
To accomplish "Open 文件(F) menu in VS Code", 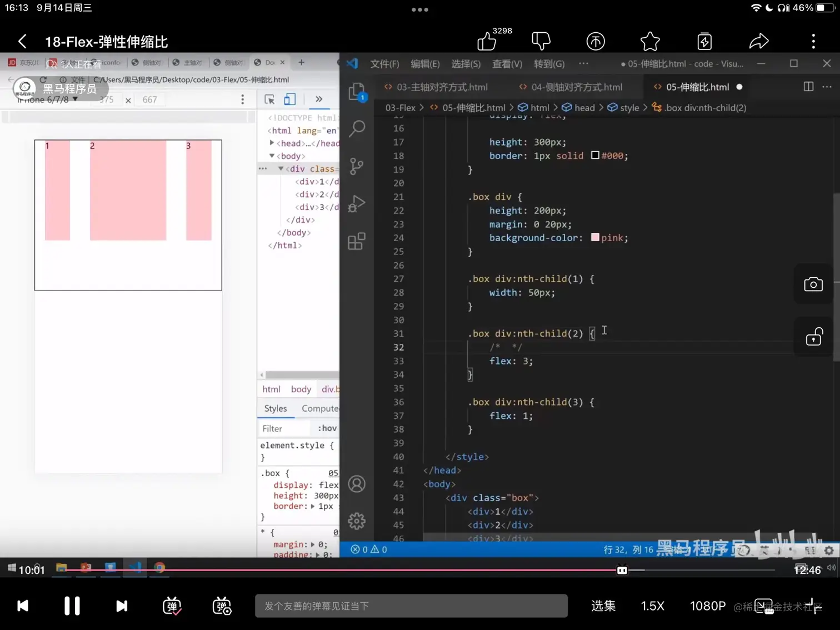I will pos(384,64).
